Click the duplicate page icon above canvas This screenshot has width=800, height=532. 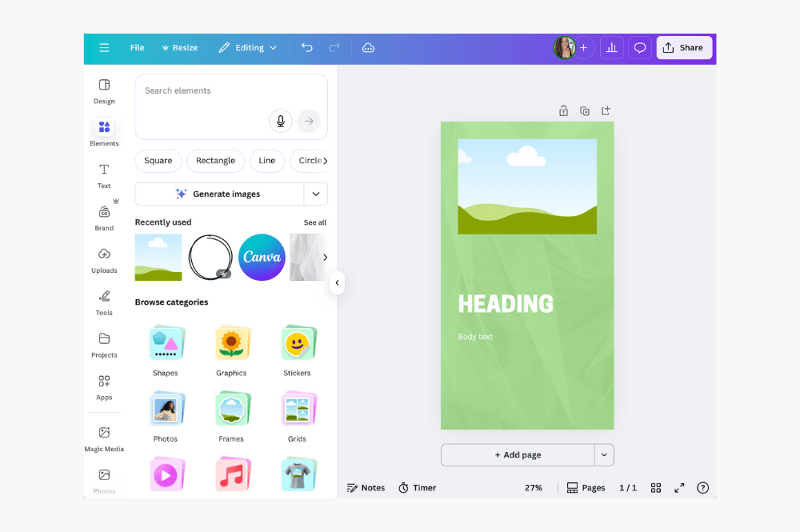coord(585,111)
